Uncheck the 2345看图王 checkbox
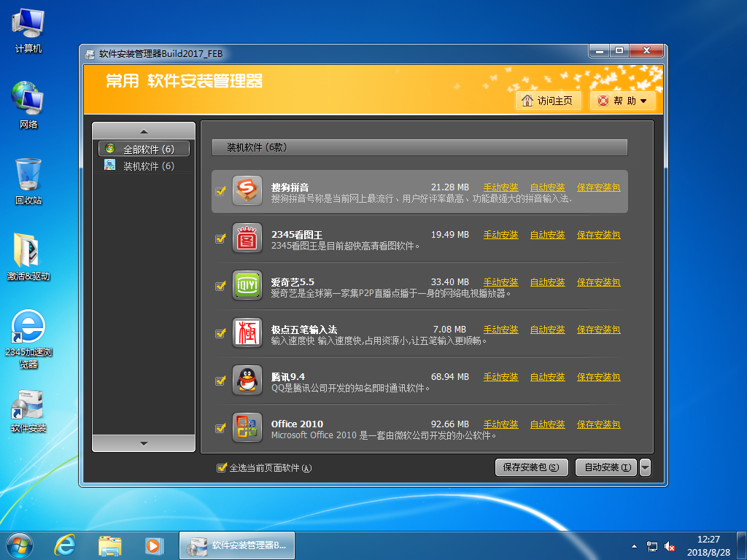This screenshot has width=747, height=560. click(220, 238)
